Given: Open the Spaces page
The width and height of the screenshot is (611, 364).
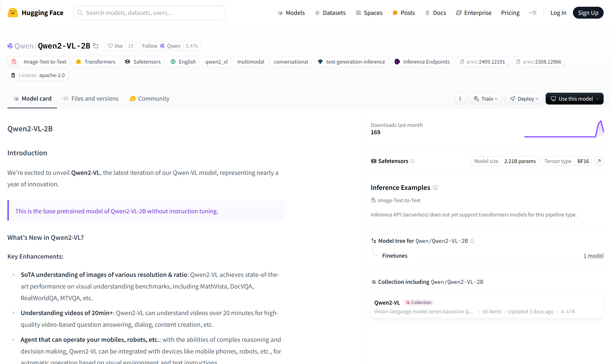Looking at the screenshot, I should (369, 13).
